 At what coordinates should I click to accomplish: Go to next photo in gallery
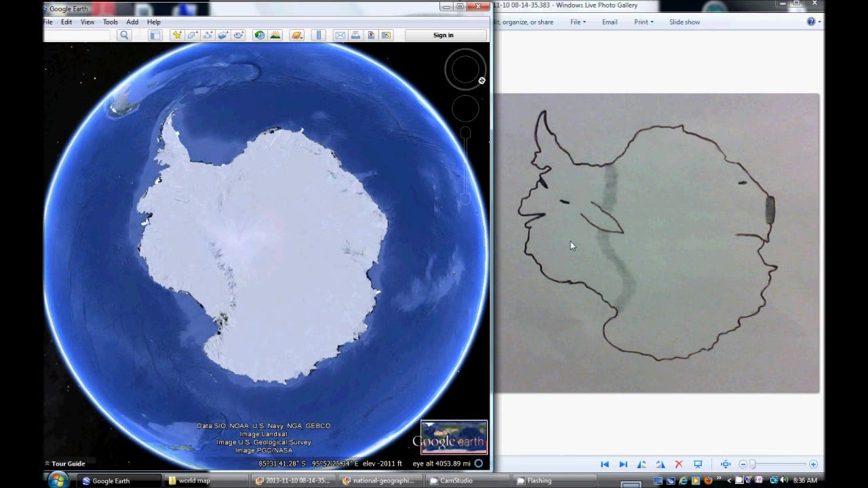click(x=623, y=464)
